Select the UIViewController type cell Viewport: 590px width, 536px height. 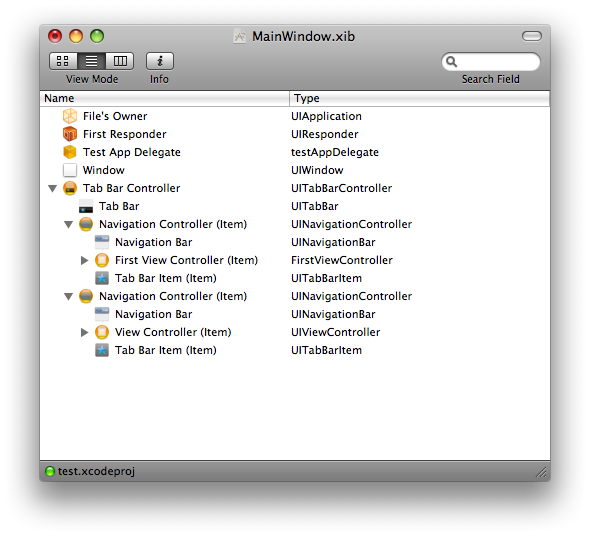[336, 332]
